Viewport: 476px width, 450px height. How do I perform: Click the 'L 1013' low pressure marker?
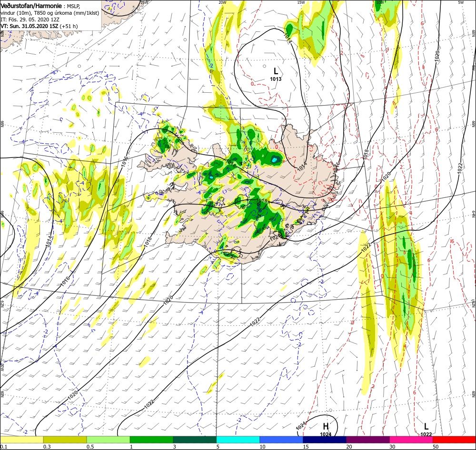click(x=276, y=75)
